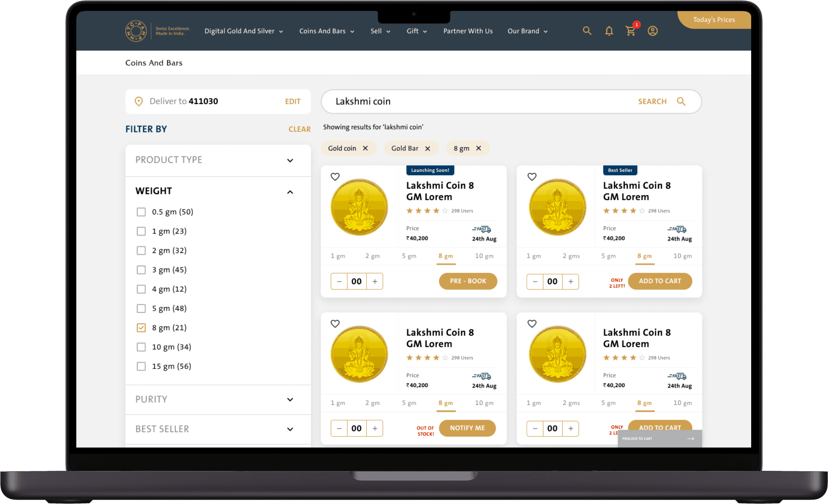Collapse the Weight filter section

point(290,192)
